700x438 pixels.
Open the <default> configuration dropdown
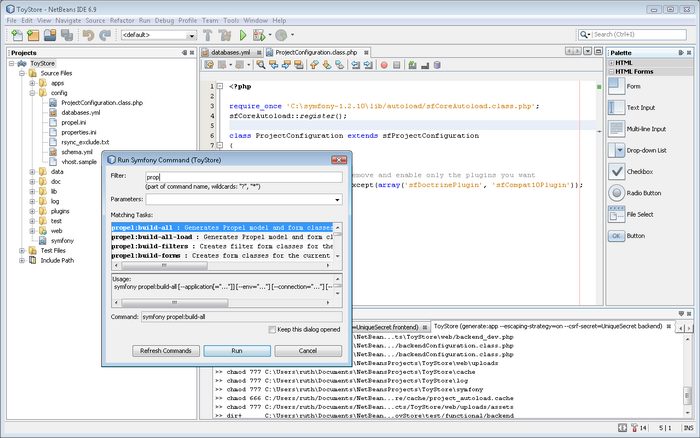coord(190,36)
